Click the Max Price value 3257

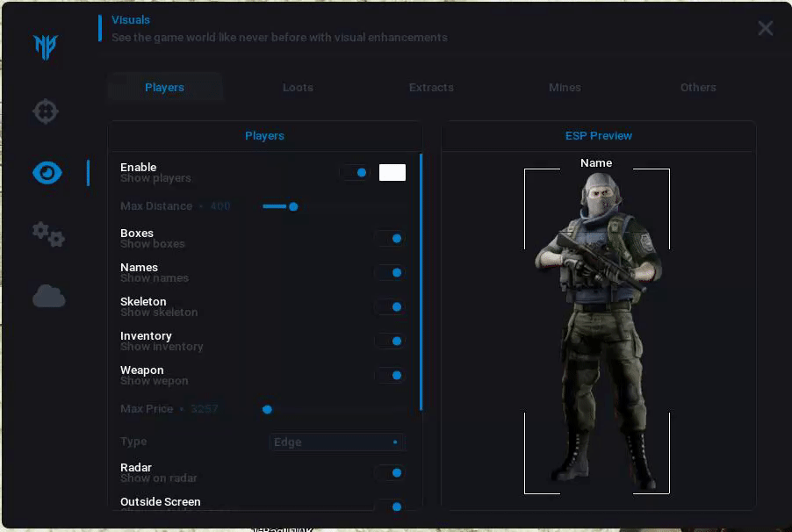(x=205, y=409)
